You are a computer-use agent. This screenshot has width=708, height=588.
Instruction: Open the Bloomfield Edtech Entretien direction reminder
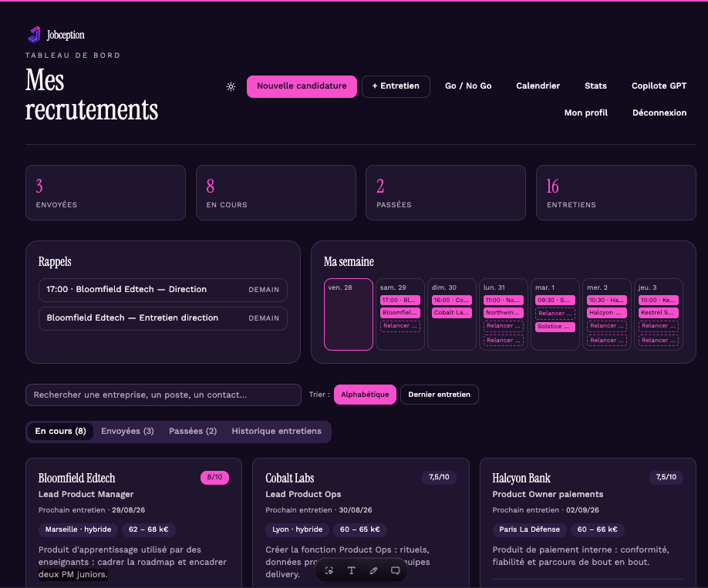[x=163, y=318]
